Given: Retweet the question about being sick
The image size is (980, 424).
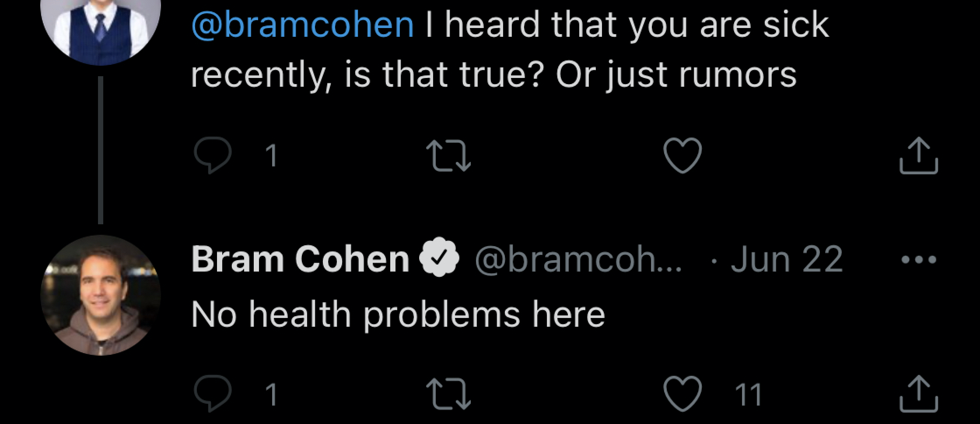Looking at the screenshot, I should point(448,155).
